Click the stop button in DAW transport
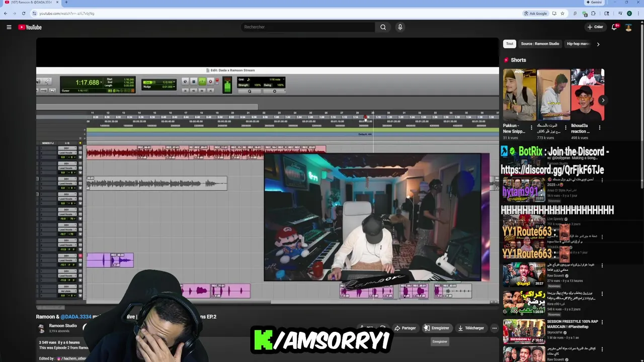The width and height of the screenshot is (644, 362). coord(193,81)
